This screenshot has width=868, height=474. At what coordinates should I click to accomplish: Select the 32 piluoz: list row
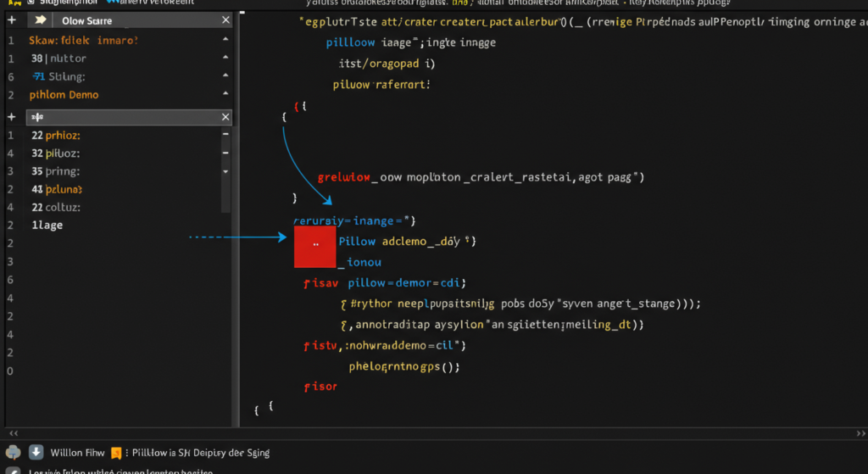(55, 153)
